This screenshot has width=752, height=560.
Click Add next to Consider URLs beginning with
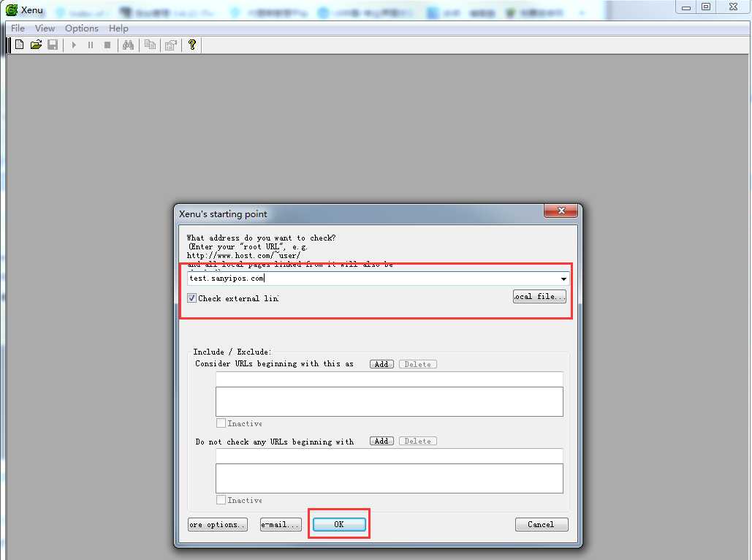tap(381, 364)
